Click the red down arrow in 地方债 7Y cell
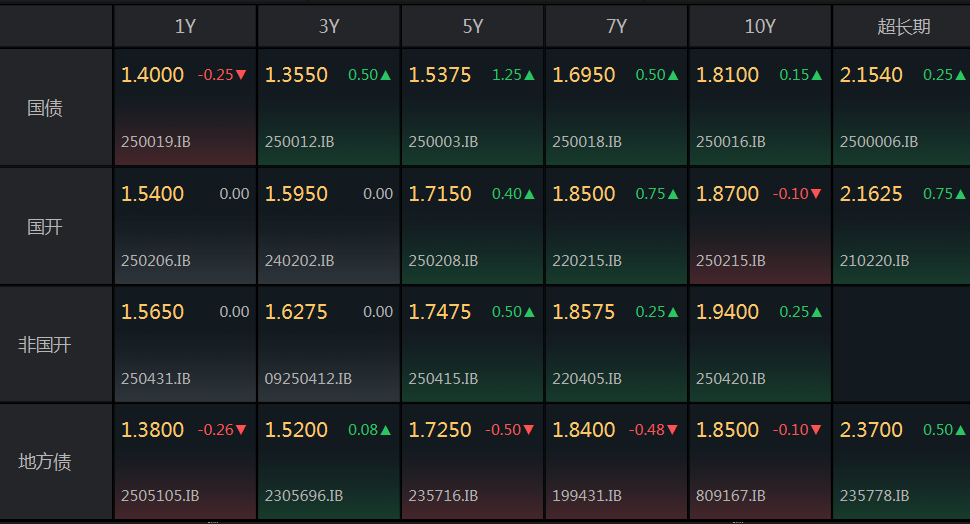Screen dimensions: 970x524 point(673,430)
